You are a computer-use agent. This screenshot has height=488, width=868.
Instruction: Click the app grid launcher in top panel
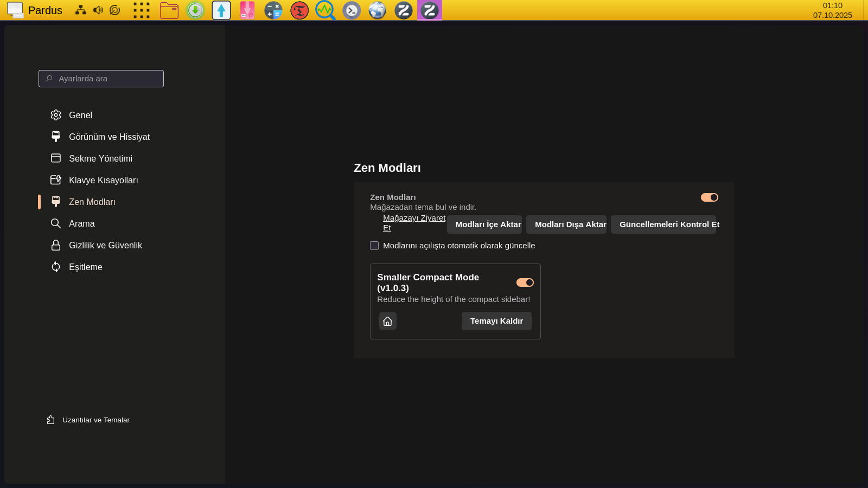[x=142, y=10]
